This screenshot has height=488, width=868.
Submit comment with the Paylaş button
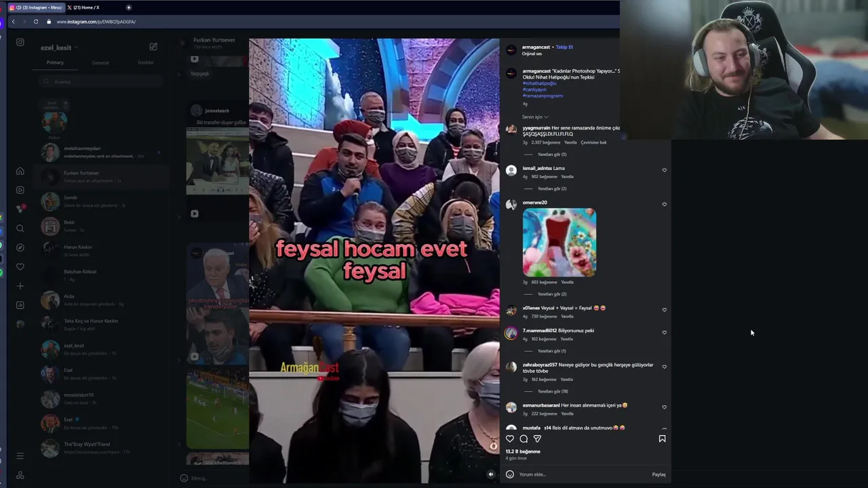pyautogui.click(x=658, y=474)
